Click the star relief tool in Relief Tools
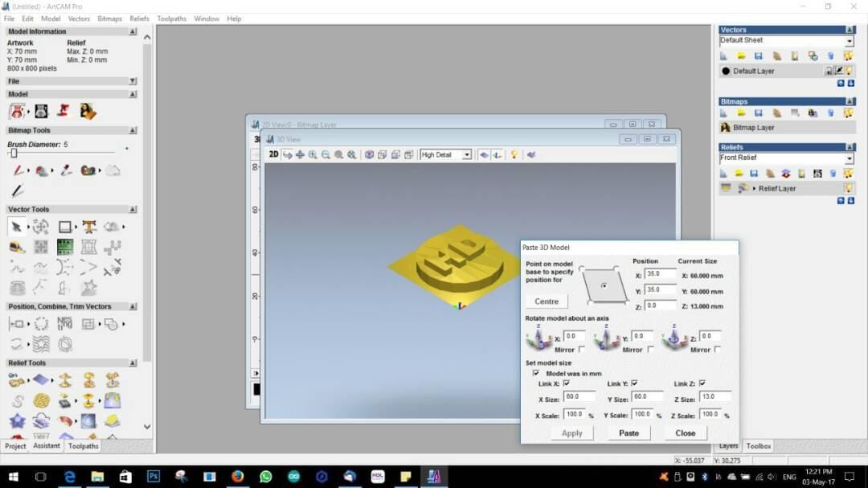The height and width of the screenshot is (488, 868). click(17, 421)
